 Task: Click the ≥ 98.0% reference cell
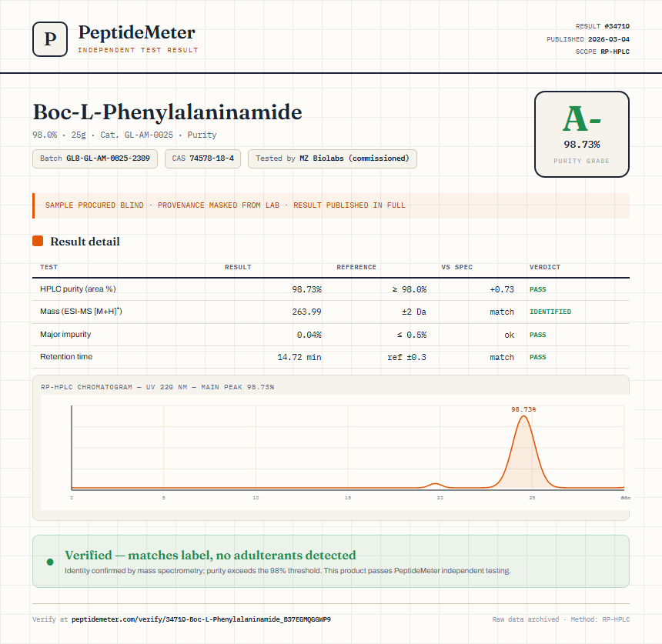(409, 289)
